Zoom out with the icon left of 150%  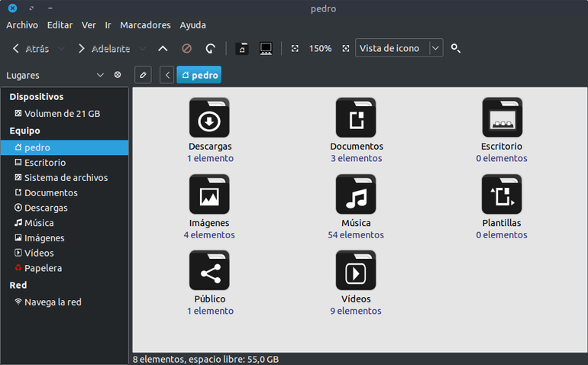pos(295,48)
